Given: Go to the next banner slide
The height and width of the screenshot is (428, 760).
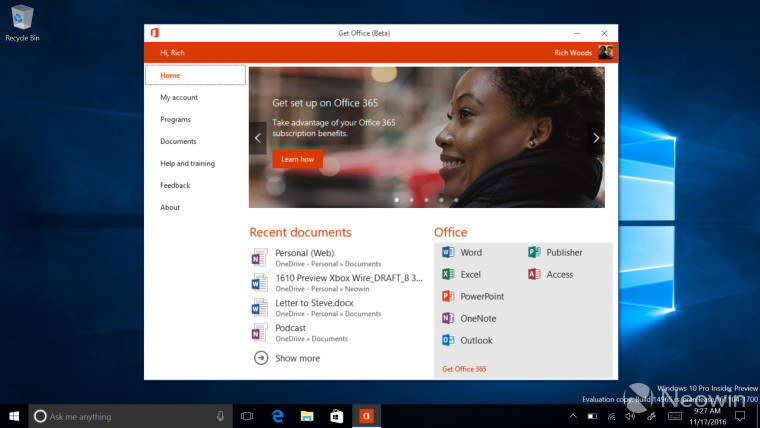Looking at the screenshot, I should (x=596, y=138).
